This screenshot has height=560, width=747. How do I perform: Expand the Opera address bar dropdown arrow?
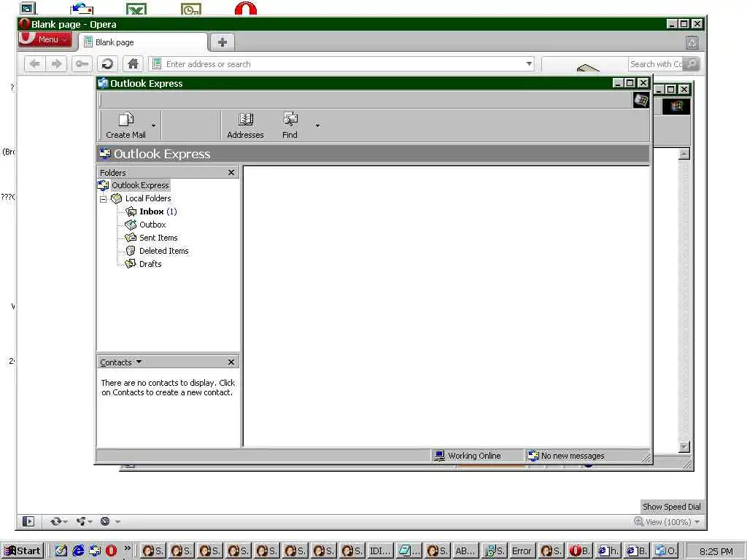pyautogui.click(x=529, y=64)
